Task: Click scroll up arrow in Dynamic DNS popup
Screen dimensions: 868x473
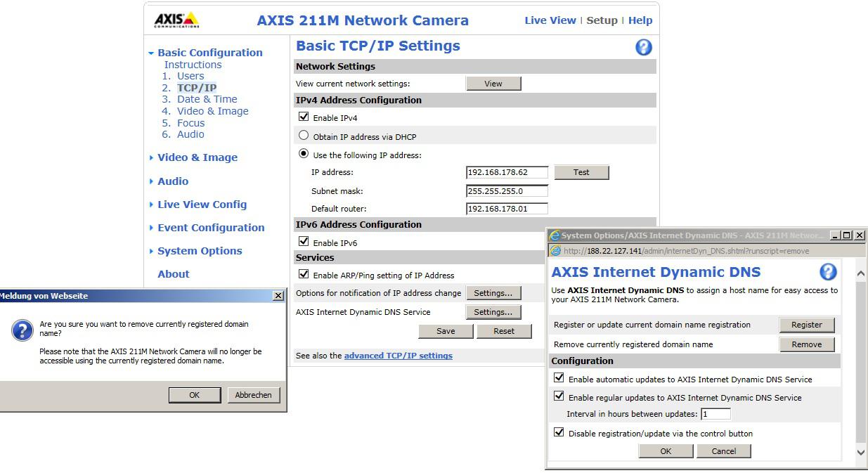Action: (x=861, y=273)
